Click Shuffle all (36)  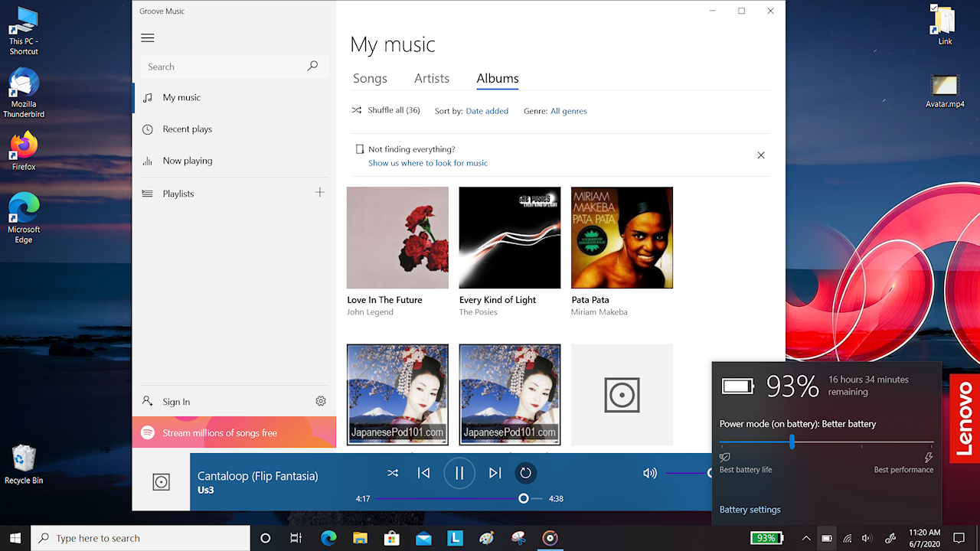(386, 110)
